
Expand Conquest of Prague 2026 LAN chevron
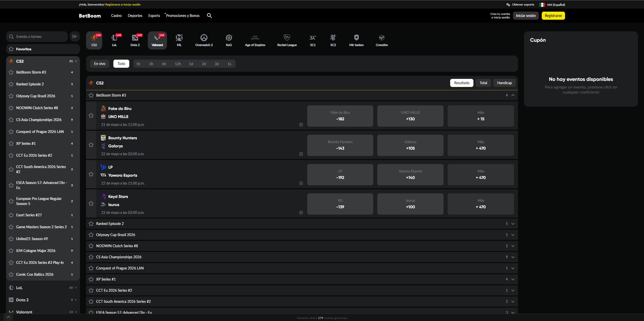pyautogui.click(x=513, y=268)
